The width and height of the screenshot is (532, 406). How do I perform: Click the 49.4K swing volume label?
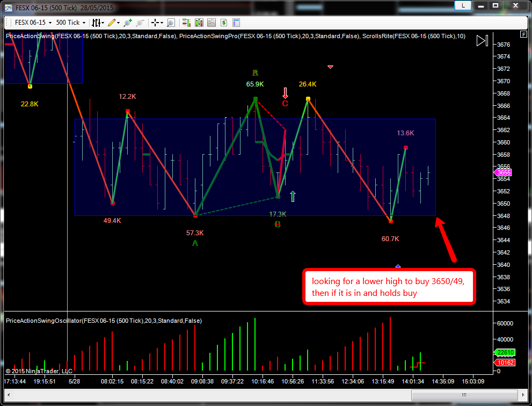click(x=112, y=221)
